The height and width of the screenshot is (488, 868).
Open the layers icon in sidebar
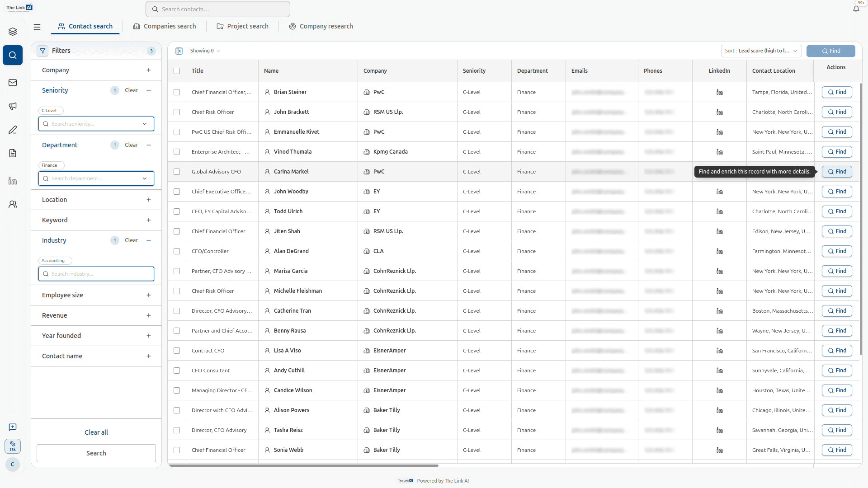13,32
